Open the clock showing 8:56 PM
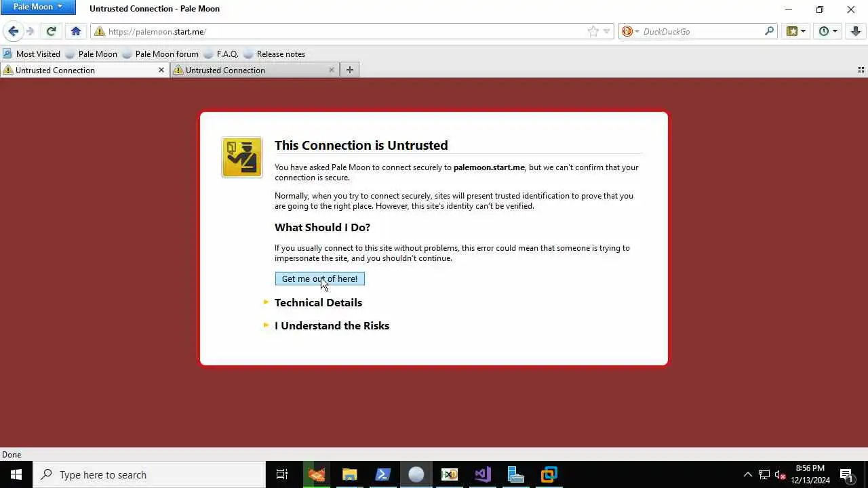This screenshot has width=868, height=488. (x=810, y=474)
